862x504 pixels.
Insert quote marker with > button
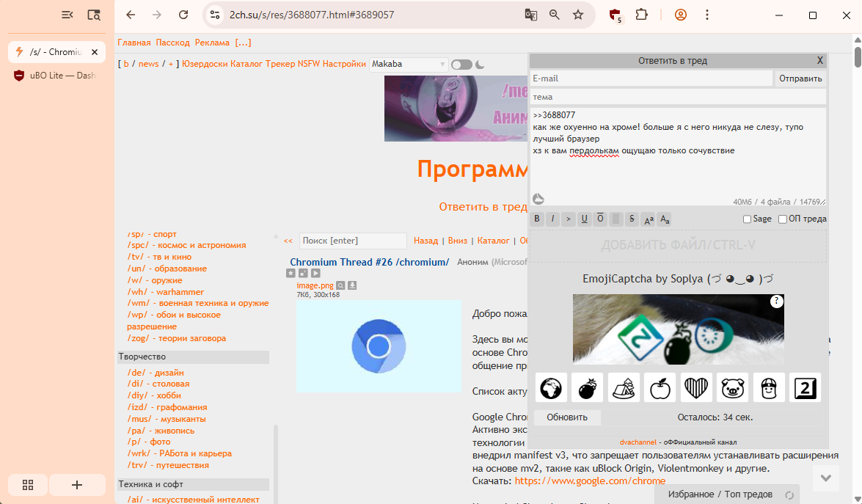[569, 219]
